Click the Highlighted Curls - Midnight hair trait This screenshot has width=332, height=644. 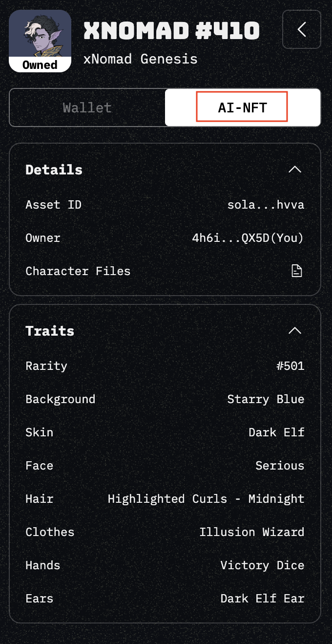(206, 499)
